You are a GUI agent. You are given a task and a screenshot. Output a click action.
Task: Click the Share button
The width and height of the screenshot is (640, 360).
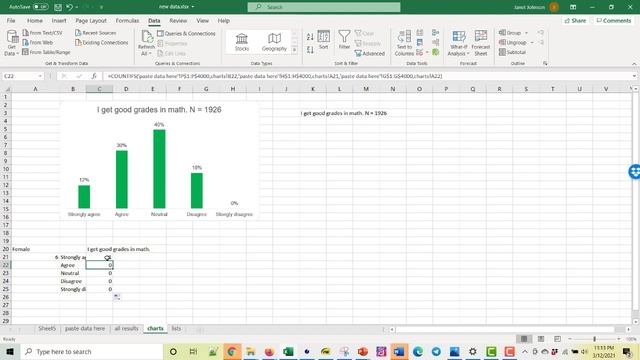(x=575, y=20)
